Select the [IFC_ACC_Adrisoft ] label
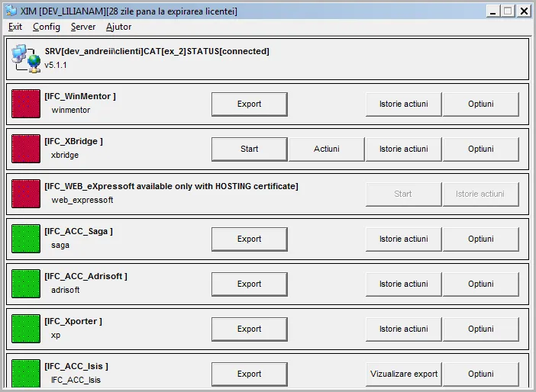 point(86,276)
